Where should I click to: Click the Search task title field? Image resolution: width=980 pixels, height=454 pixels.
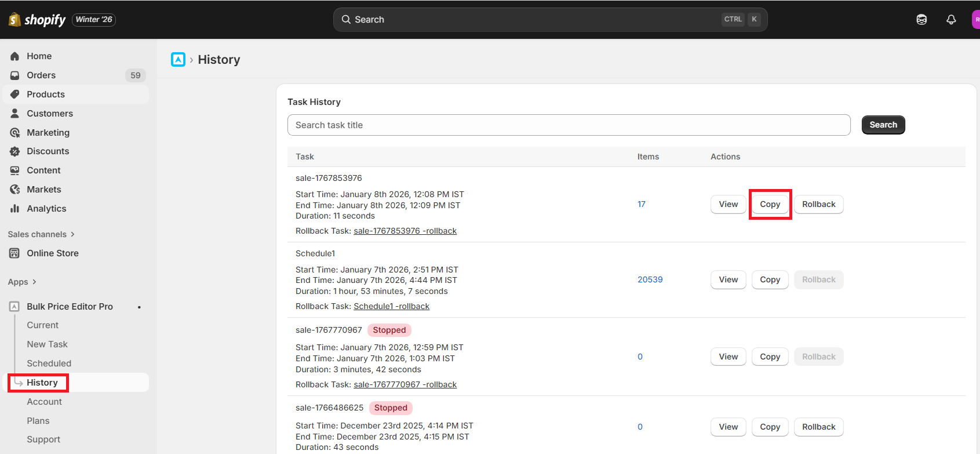(569, 125)
